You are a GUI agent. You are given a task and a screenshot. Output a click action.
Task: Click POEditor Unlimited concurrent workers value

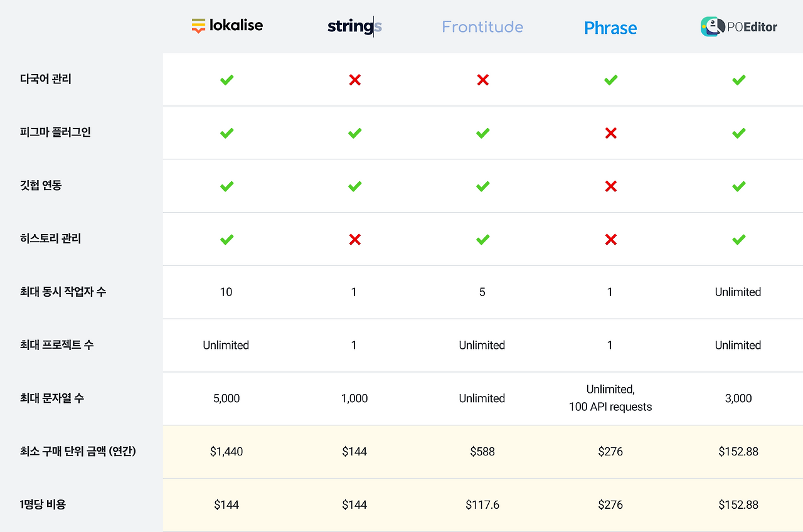738,292
